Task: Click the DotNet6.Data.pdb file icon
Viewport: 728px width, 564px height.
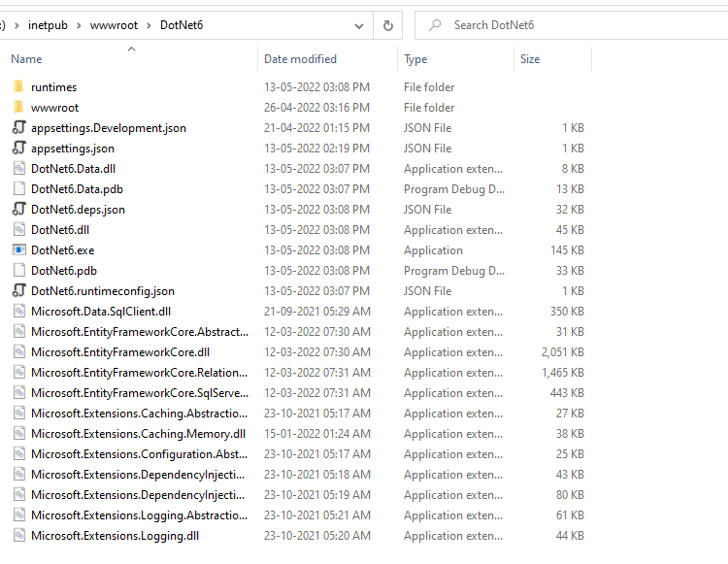Action: pyautogui.click(x=19, y=189)
